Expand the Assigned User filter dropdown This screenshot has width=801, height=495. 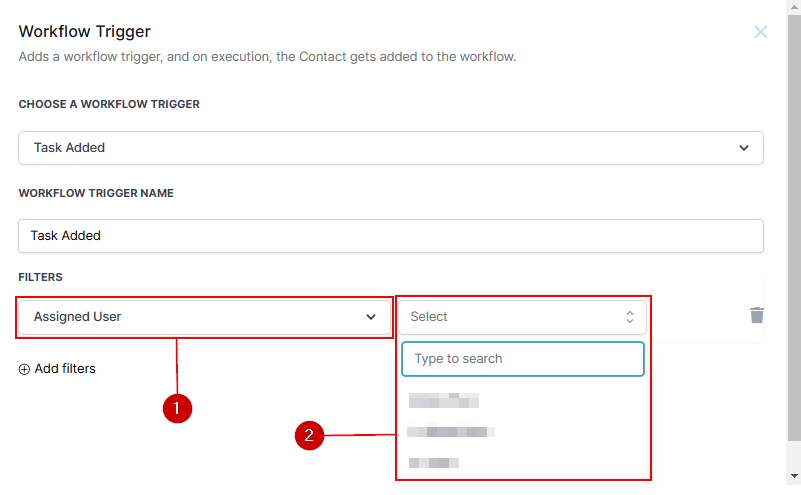click(x=204, y=317)
